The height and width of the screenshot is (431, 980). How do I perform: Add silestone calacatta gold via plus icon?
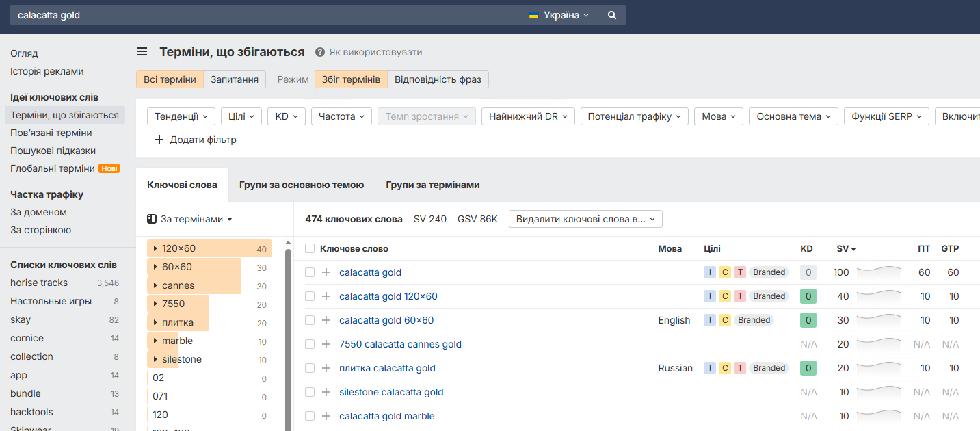(x=326, y=392)
